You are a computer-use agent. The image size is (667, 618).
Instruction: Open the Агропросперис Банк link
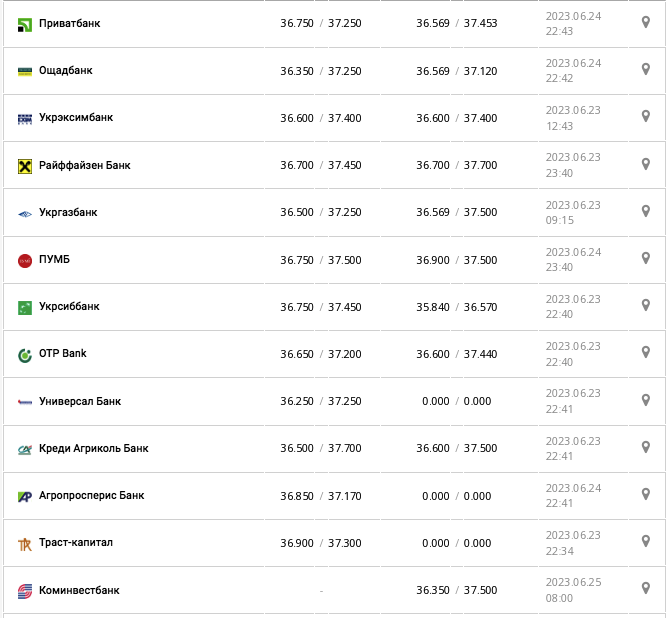coord(92,496)
